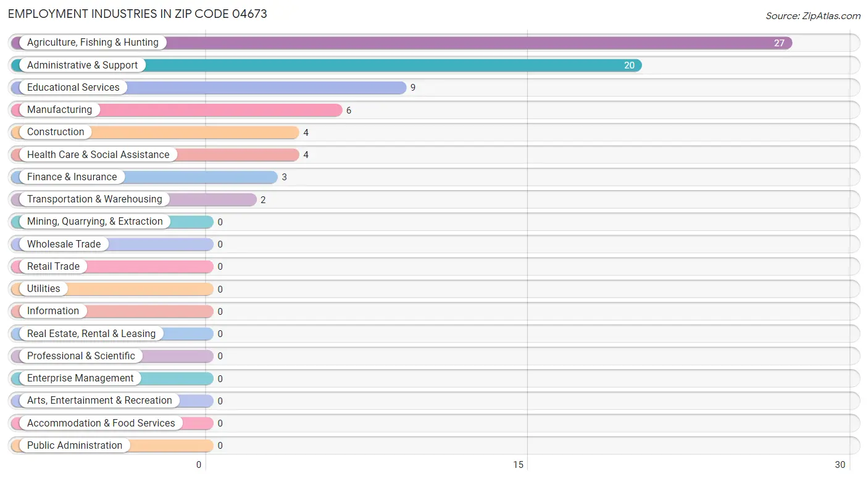Select the Utilities label
Viewport: 868px width, 479px height.
pos(44,289)
